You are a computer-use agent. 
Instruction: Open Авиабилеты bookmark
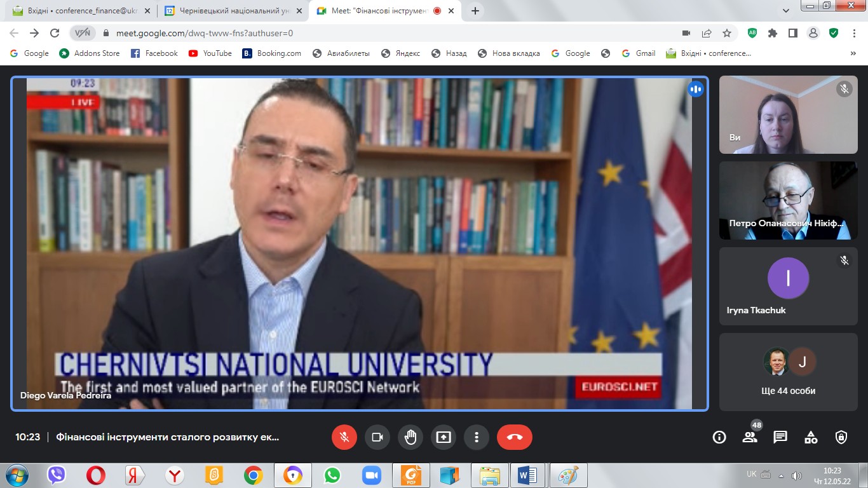click(341, 53)
